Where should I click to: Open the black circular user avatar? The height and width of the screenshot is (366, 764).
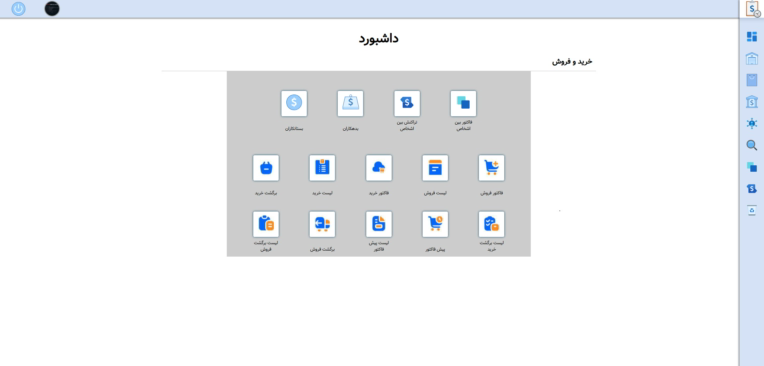pyautogui.click(x=52, y=8)
